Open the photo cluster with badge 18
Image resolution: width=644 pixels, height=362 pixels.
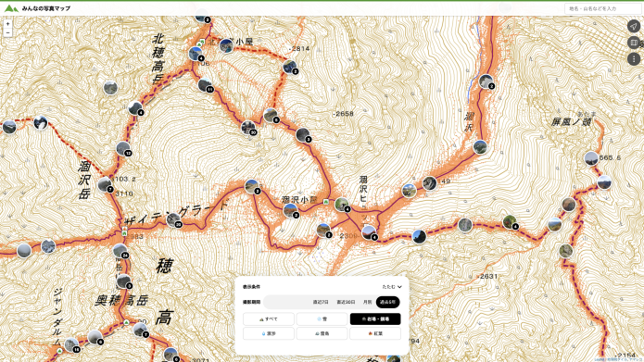coord(71,344)
